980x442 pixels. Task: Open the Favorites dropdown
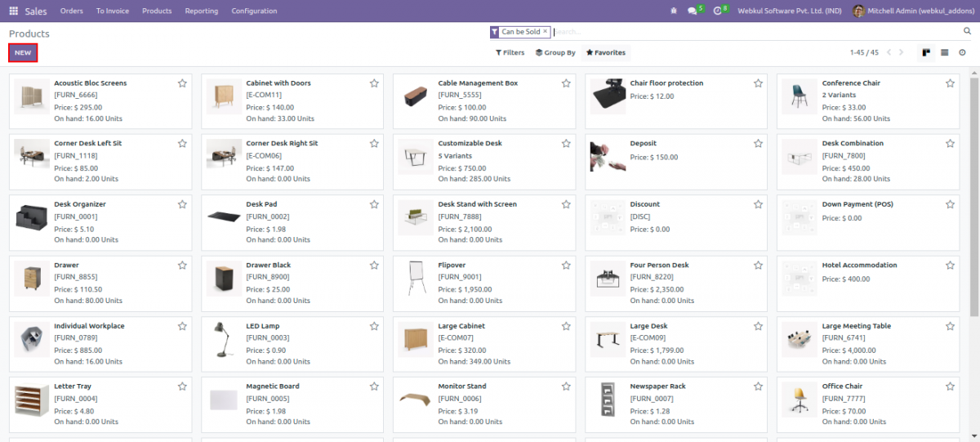pos(606,52)
